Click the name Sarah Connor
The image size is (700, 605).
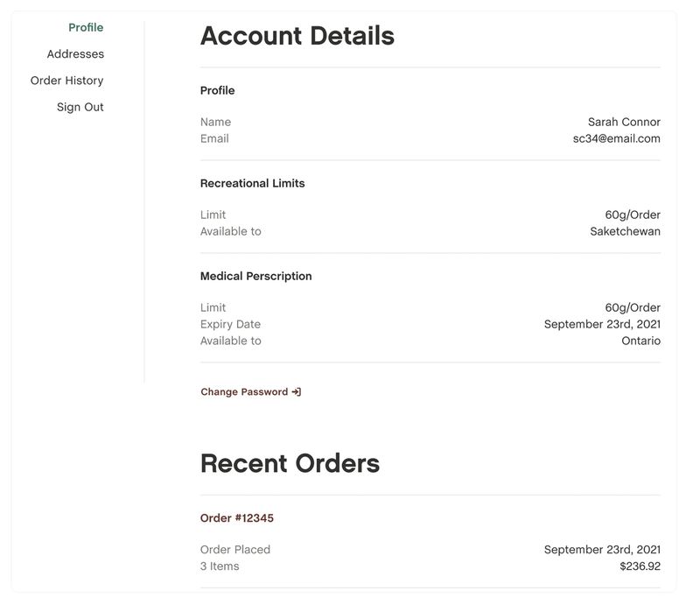pos(624,122)
